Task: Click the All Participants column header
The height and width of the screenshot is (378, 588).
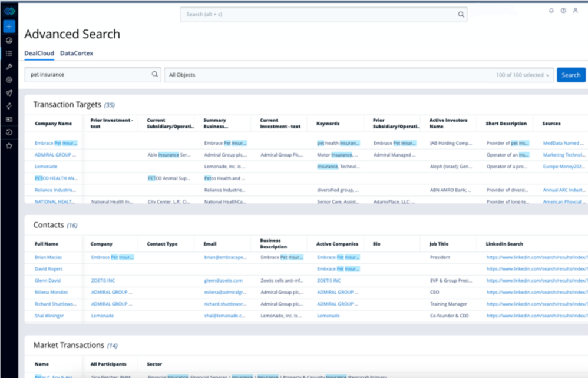Action: (108, 364)
